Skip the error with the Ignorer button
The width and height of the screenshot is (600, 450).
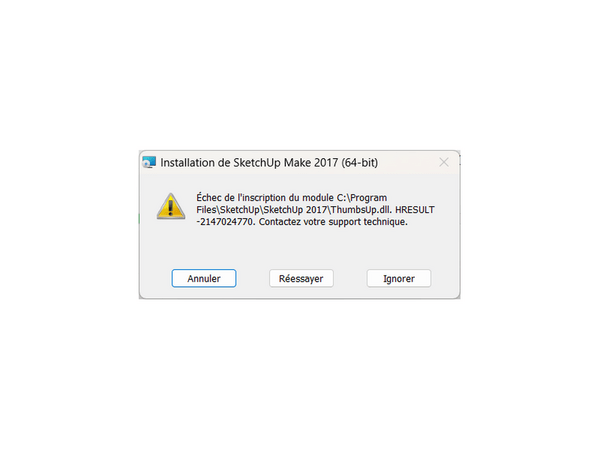(x=399, y=278)
